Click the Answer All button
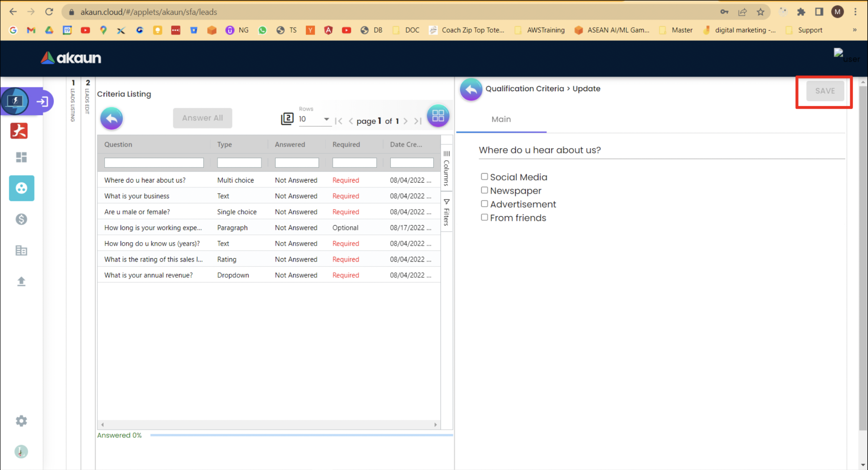Viewport: 868px width, 470px height. point(202,118)
